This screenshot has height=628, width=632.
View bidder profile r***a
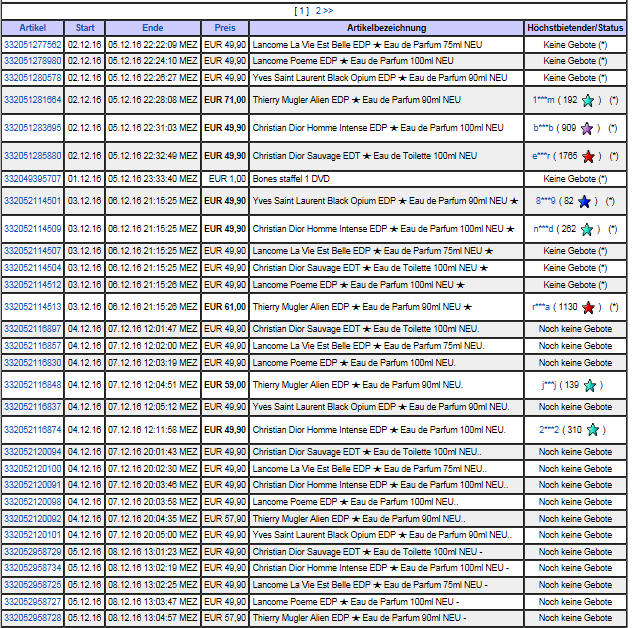pos(541,307)
